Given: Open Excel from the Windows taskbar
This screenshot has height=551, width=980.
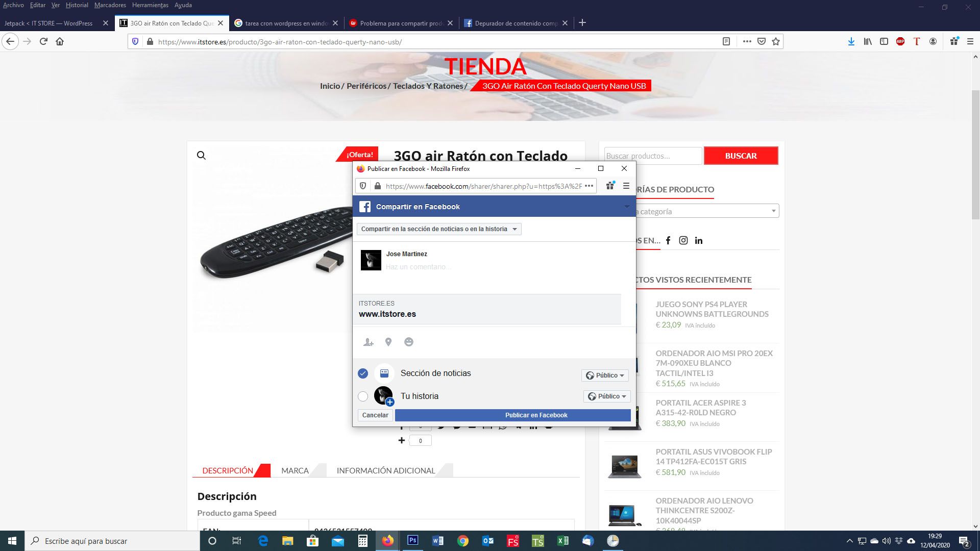Looking at the screenshot, I should pyautogui.click(x=563, y=541).
